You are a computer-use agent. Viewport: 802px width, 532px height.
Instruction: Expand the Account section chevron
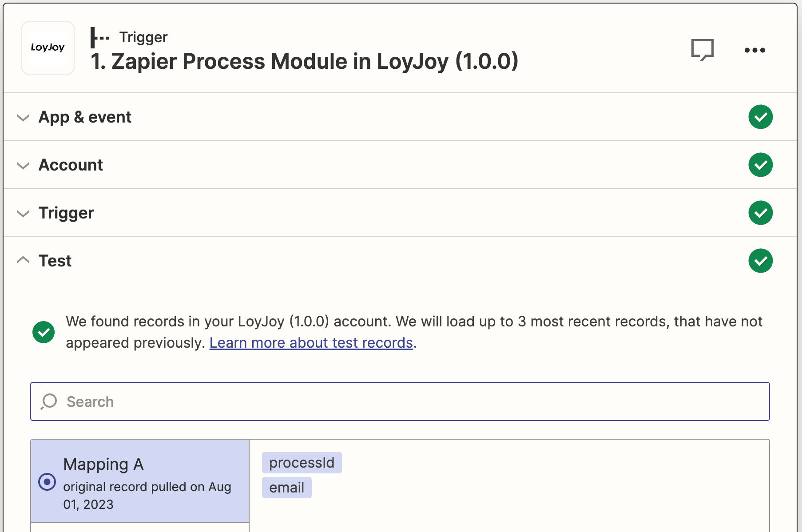(x=23, y=166)
